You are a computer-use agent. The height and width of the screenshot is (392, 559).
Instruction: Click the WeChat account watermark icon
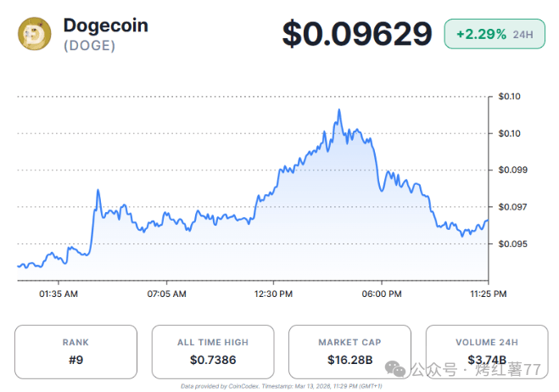[x=396, y=369]
